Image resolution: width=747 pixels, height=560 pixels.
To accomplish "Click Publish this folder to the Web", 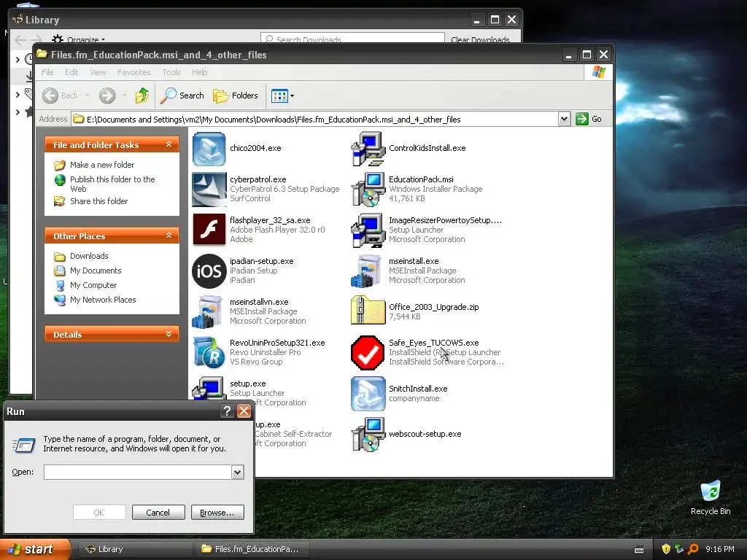I will tap(112, 184).
